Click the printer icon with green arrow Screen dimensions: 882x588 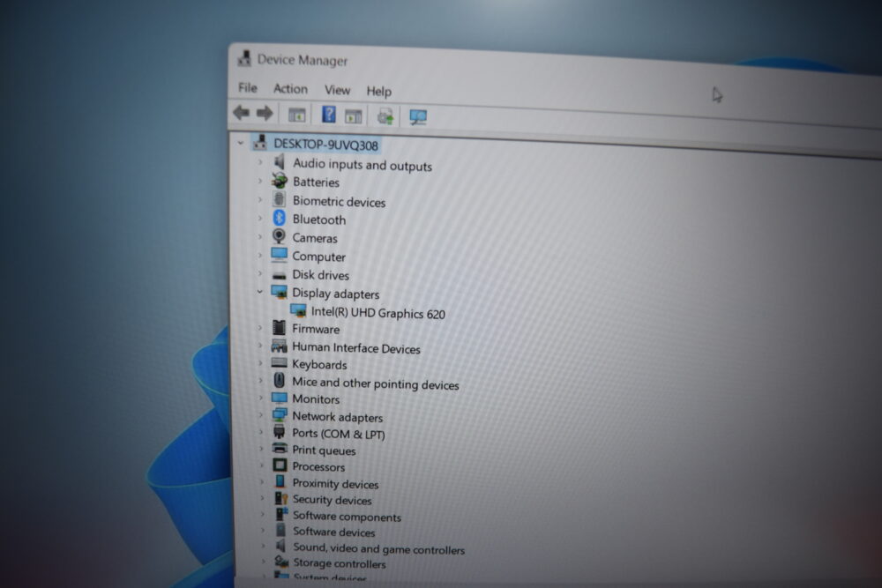point(385,116)
